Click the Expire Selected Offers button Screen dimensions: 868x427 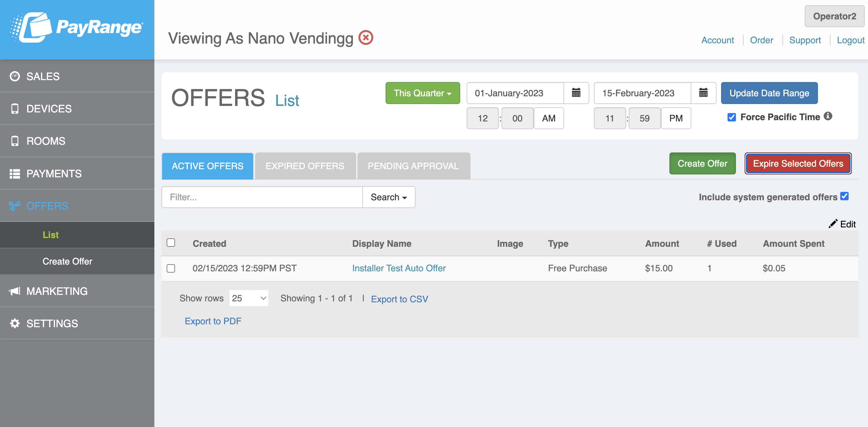[x=798, y=163]
